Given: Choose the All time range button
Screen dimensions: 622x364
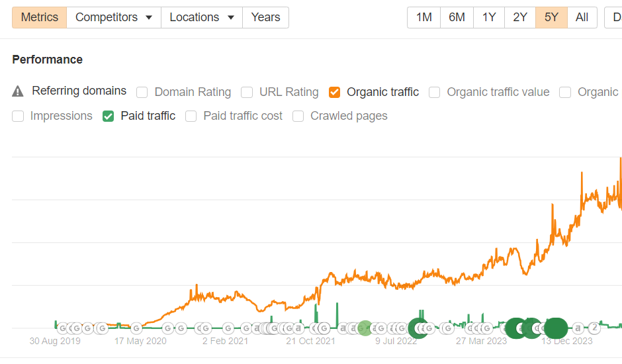Looking at the screenshot, I should [582, 17].
